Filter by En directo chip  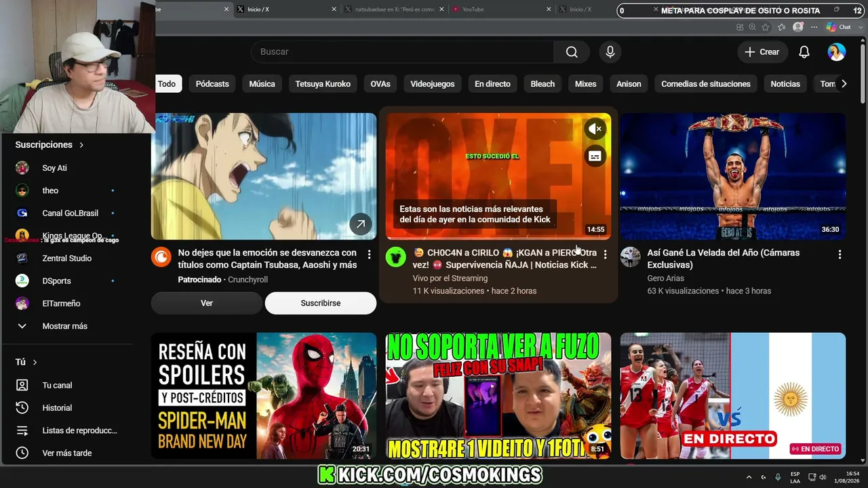click(x=492, y=84)
